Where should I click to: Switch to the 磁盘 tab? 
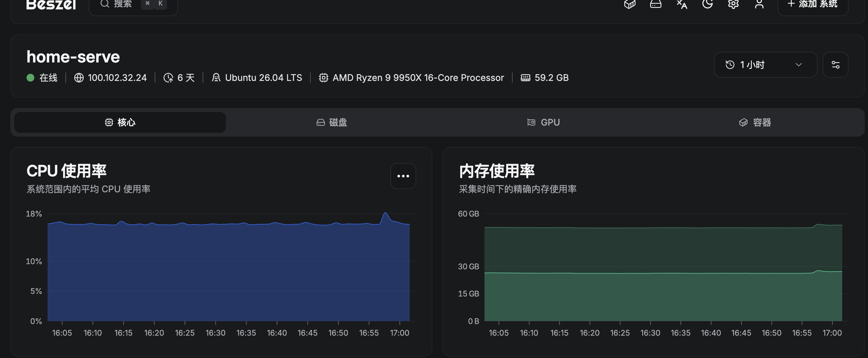[x=331, y=122]
